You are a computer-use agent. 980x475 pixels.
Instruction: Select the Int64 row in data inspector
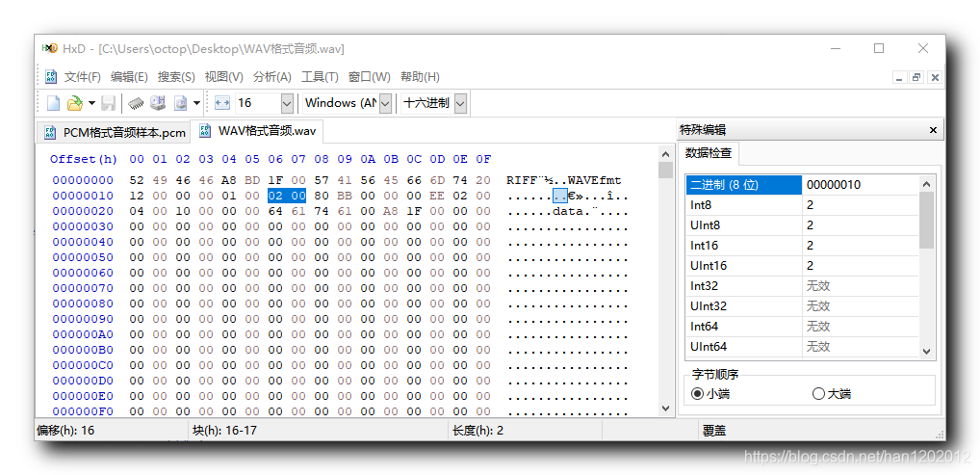pos(803,326)
